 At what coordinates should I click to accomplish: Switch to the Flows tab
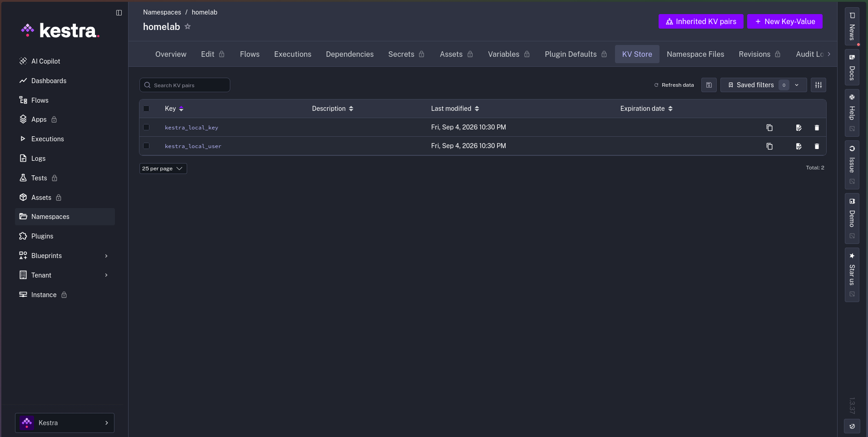(x=250, y=54)
